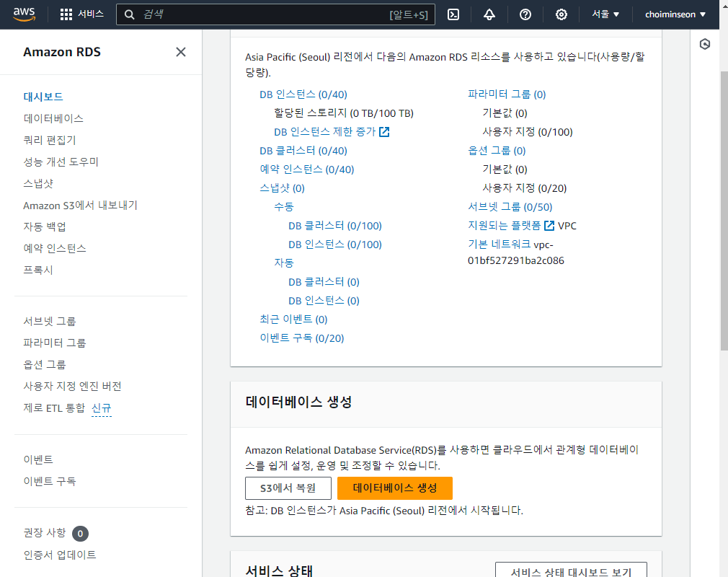Launch CloudShell from the top bar
Viewport: 728px width, 577px height.
pos(453,14)
